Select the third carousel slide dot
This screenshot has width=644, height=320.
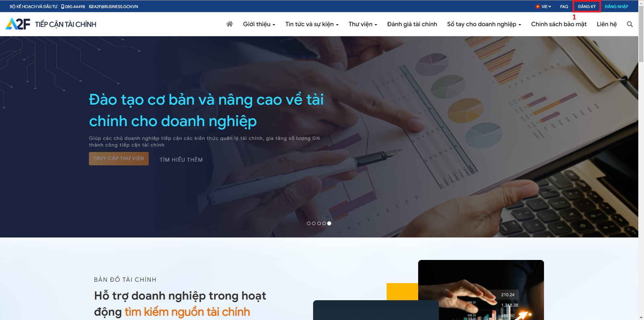pyautogui.click(x=319, y=223)
